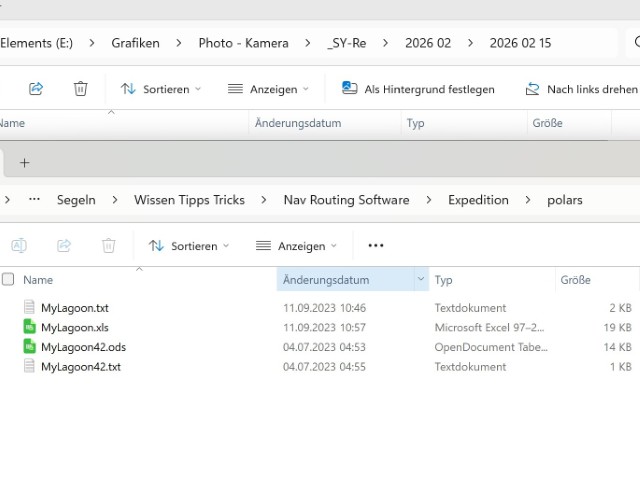Click the rename icon in the lower toolbar
640x480 pixels.
(x=19, y=245)
